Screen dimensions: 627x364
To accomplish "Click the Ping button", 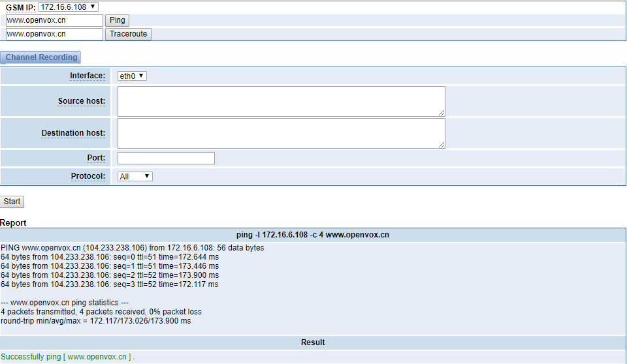I will click(x=117, y=20).
